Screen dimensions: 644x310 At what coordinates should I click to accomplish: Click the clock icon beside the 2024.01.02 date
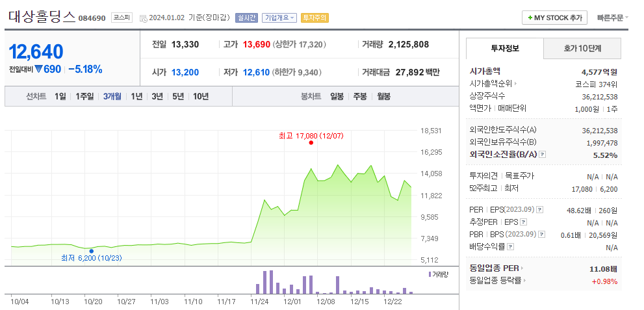(143, 18)
